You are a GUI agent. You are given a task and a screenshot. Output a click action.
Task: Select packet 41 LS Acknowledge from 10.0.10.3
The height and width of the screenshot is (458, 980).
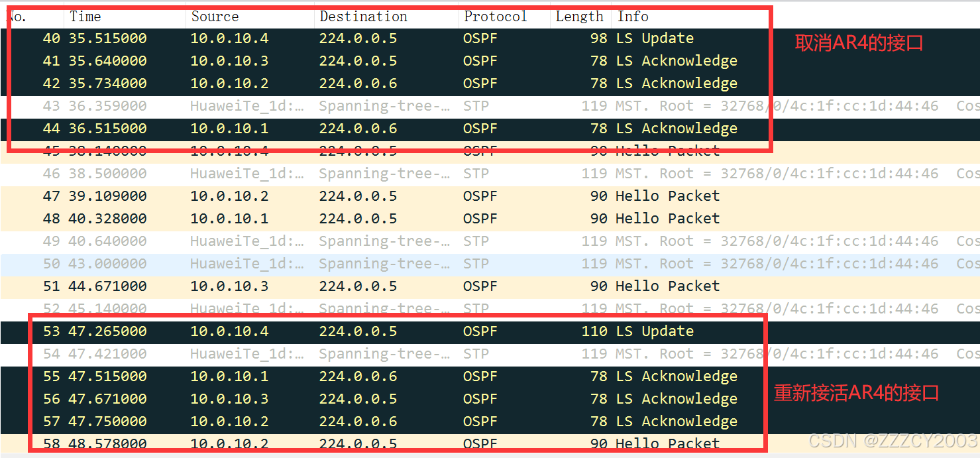click(x=398, y=61)
